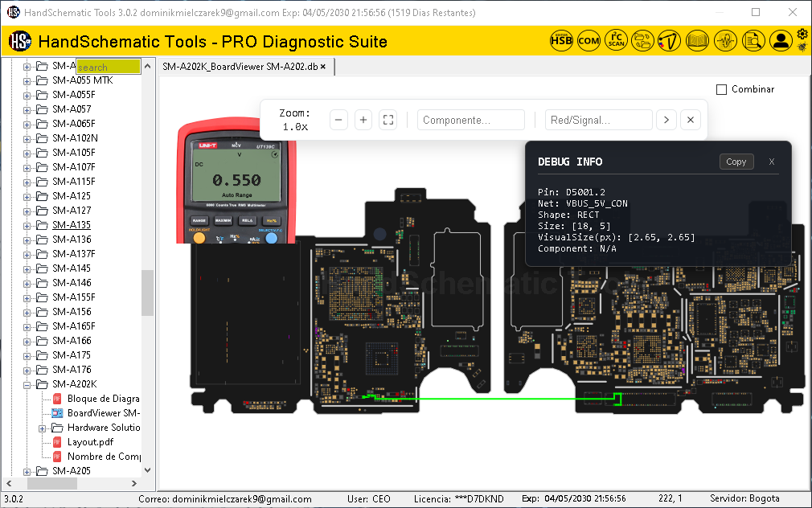This screenshot has height=508, width=812.
Task: Enable the Combinar checkbox
Action: [721, 89]
